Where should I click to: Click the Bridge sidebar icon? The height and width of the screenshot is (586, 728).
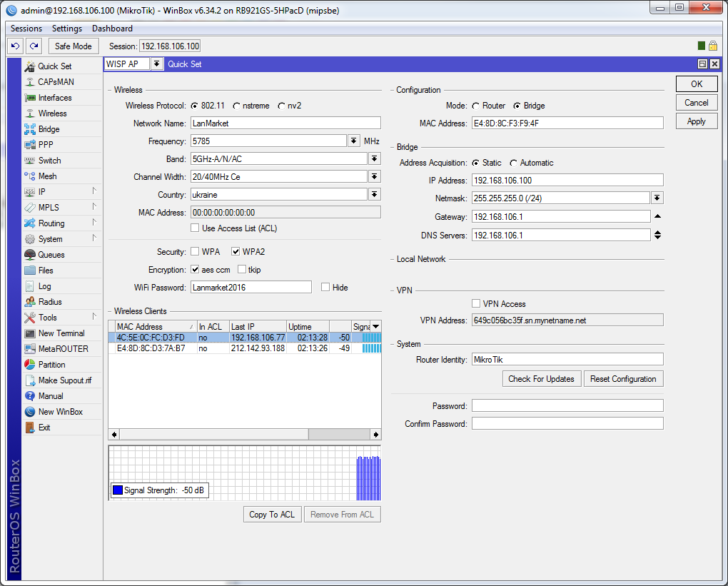pyautogui.click(x=30, y=129)
